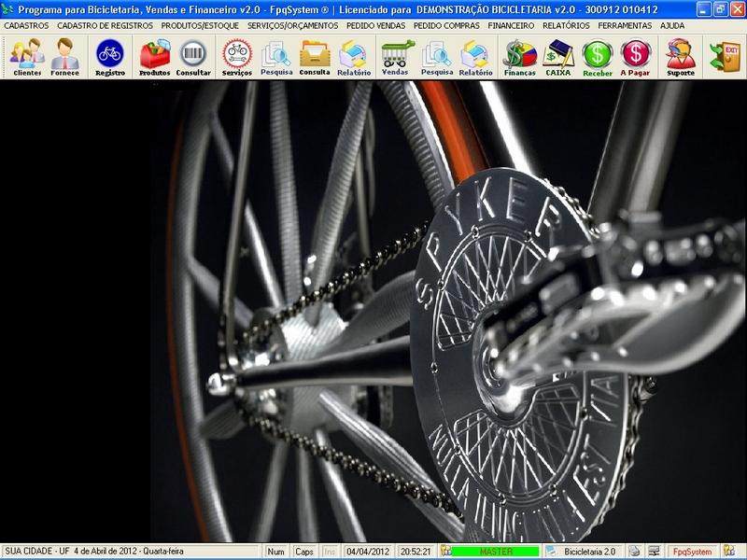
Task: Click Relatório icon left of Finanças
Action: pyautogui.click(x=475, y=57)
